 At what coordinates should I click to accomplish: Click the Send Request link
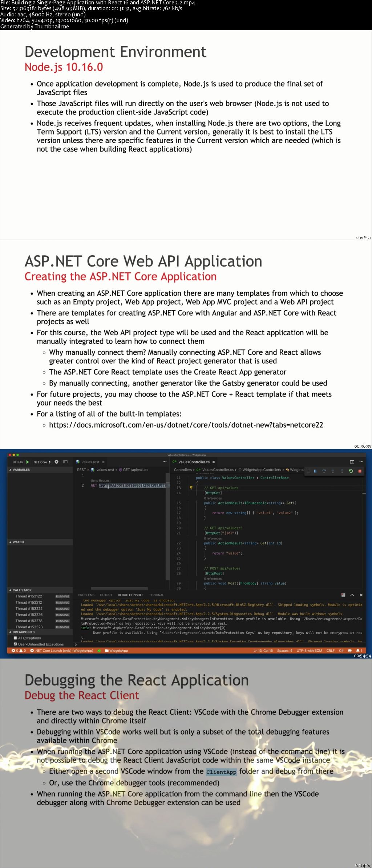pos(101,480)
